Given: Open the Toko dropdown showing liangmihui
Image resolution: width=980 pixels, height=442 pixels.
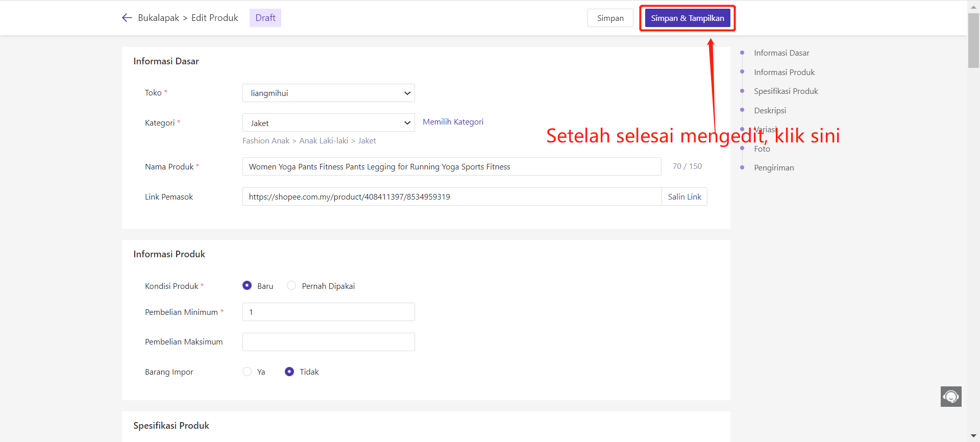Looking at the screenshot, I should click(x=328, y=93).
